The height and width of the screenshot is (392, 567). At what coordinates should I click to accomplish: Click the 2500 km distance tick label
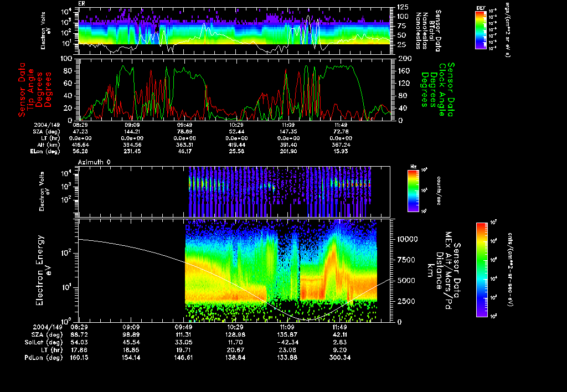(x=406, y=301)
